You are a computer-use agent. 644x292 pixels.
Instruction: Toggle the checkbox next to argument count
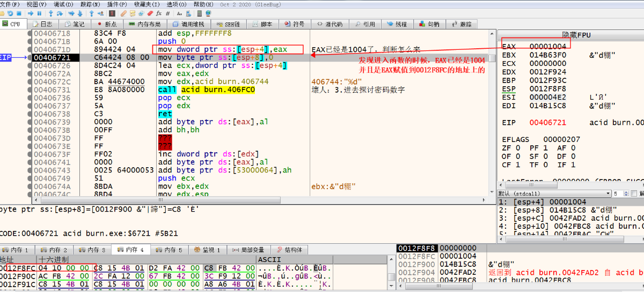pos(635,193)
